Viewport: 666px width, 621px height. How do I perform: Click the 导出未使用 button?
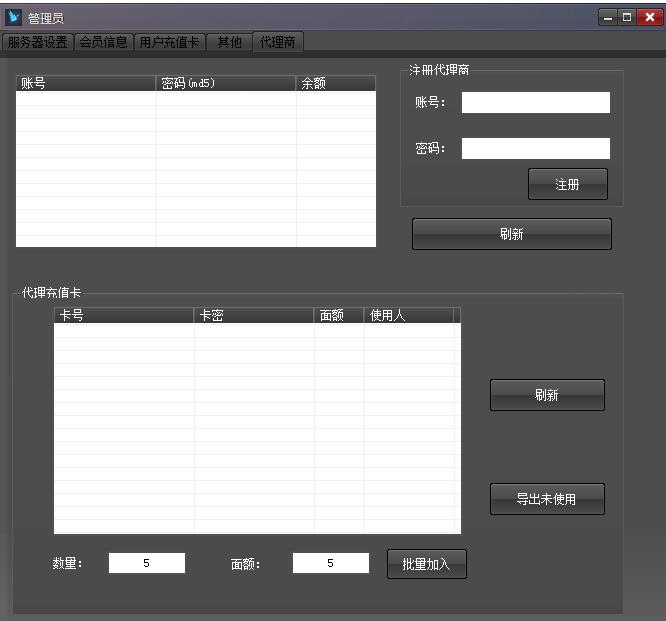[547, 499]
